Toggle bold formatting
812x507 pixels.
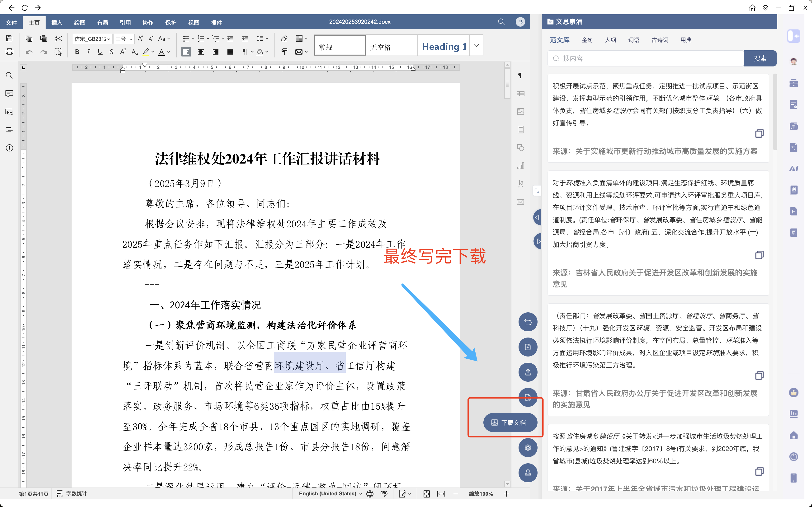point(77,52)
